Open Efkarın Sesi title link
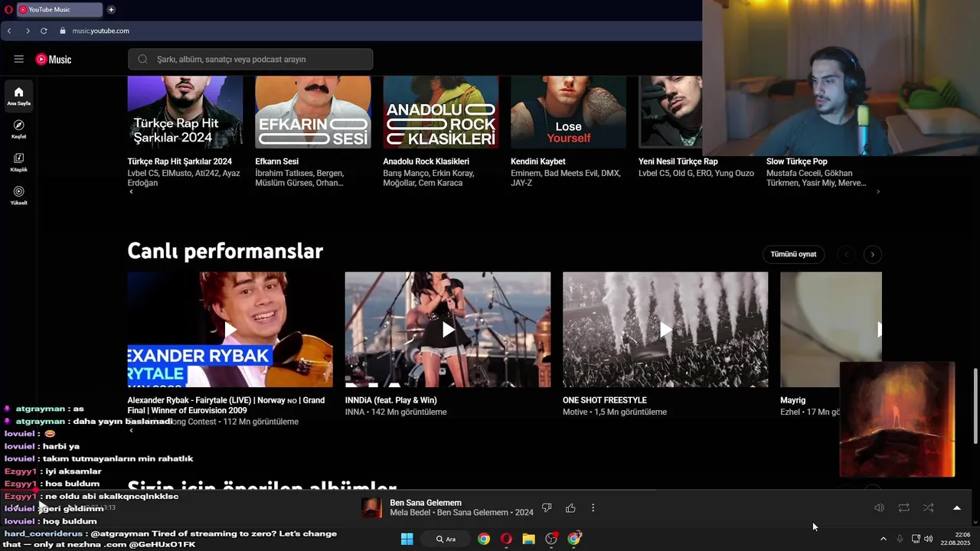 277,161
